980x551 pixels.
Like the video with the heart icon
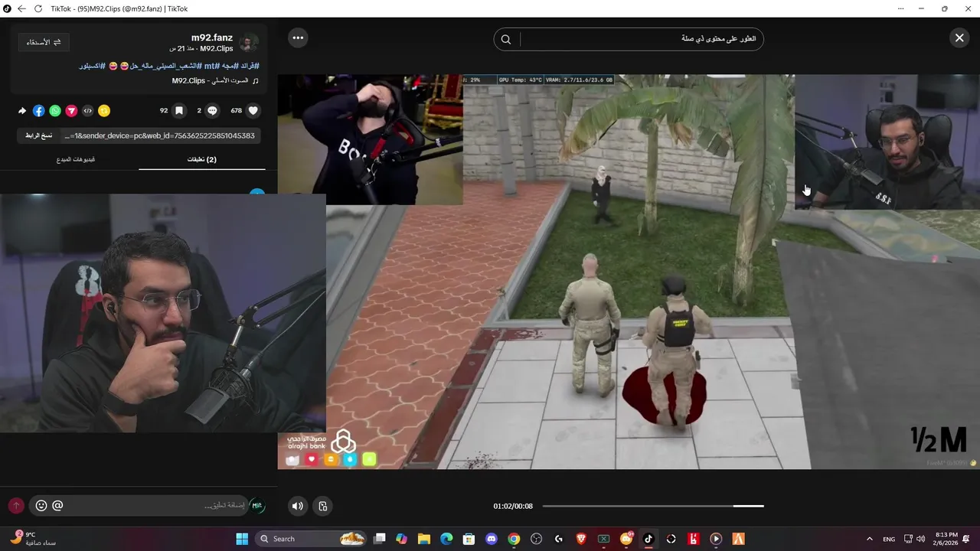tap(253, 111)
